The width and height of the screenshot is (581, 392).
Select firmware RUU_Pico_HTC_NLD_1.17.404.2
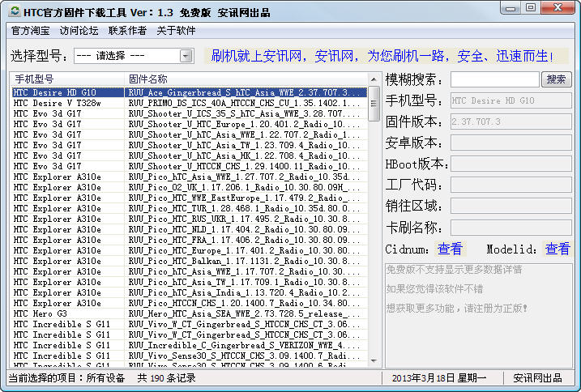[190, 229]
